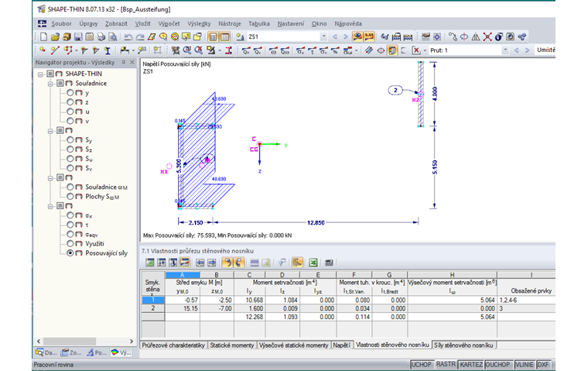This screenshot has width=588, height=371.
Task: Toggle eye icon to show results
Action: tap(357, 36)
